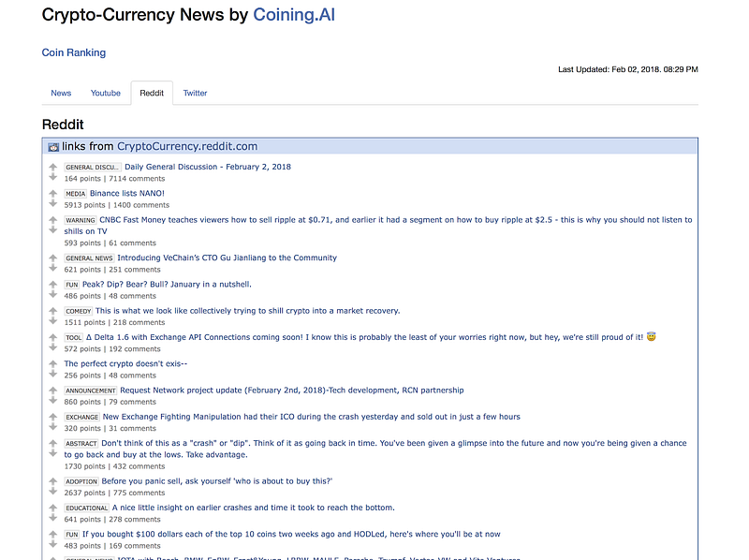
Task: Click the WARNING flair tag
Action: (x=81, y=220)
